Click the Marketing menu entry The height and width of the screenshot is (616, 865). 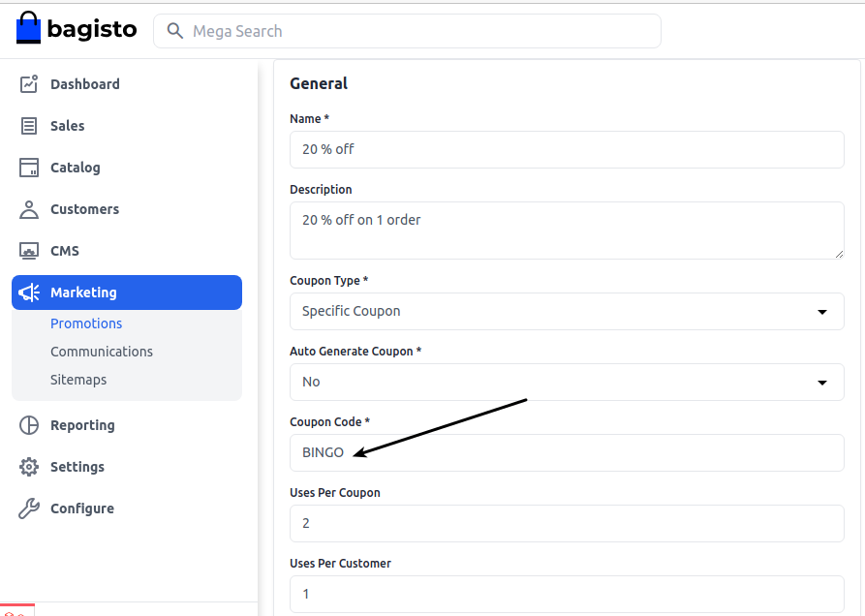[83, 292]
